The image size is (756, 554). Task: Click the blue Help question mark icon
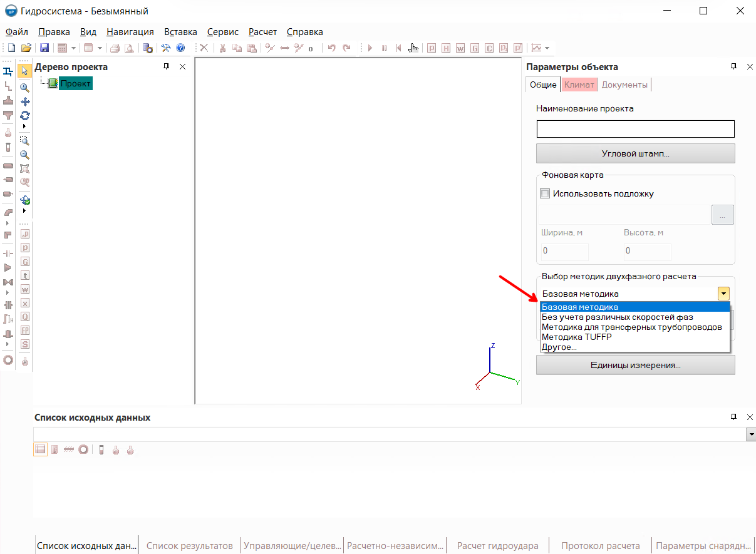180,48
